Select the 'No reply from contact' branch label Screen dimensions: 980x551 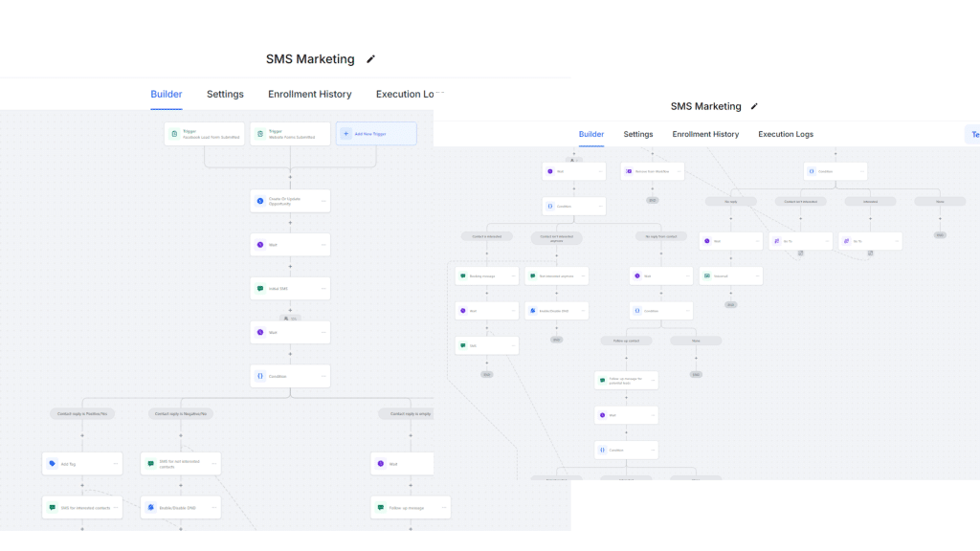660,236
